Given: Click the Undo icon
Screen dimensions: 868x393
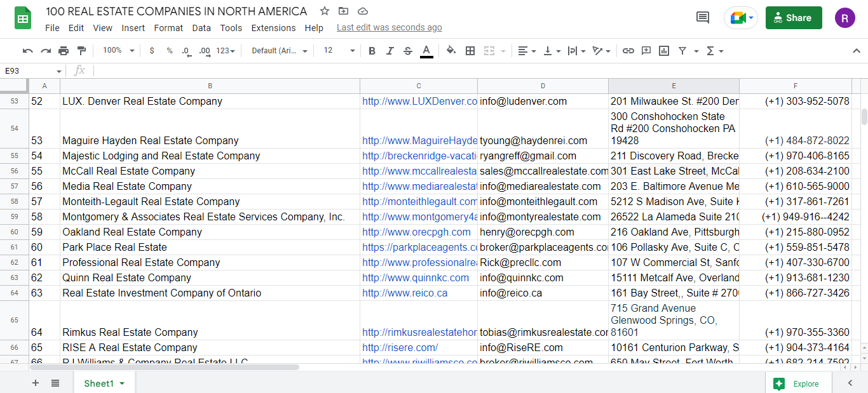Looking at the screenshot, I should tap(27, 51).
